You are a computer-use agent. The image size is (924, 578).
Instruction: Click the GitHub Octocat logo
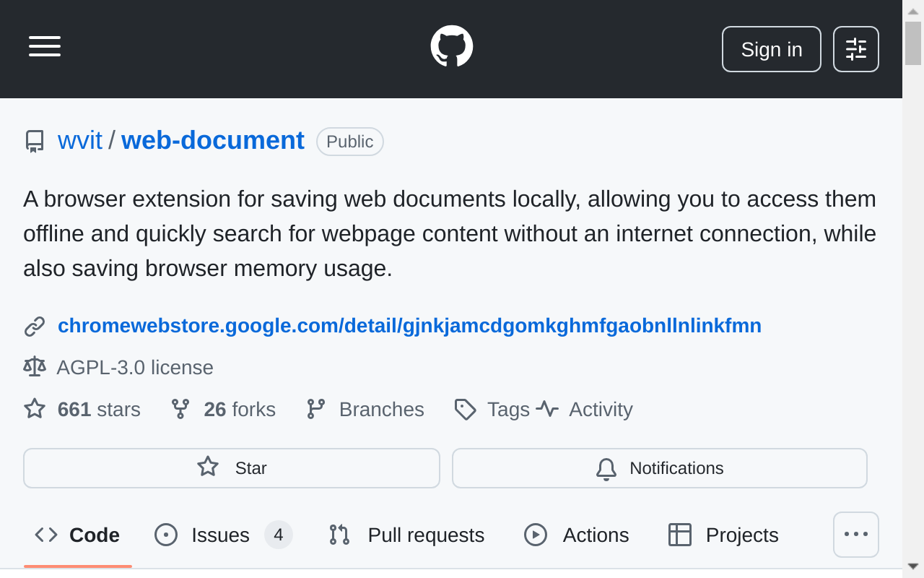(x=452, y=46)
